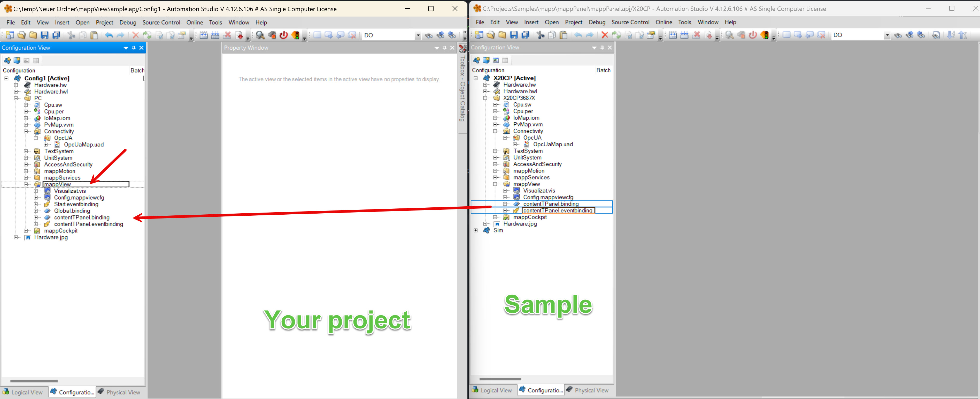Open Source Control menu in right window

point(630,22)
